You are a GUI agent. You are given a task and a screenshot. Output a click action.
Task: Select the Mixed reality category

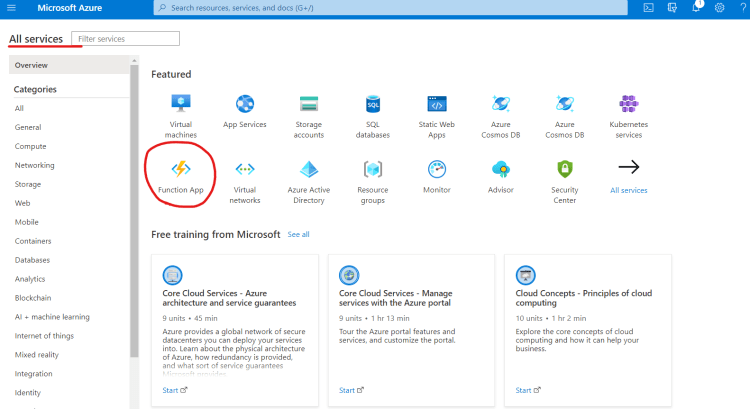click(37, 354)
